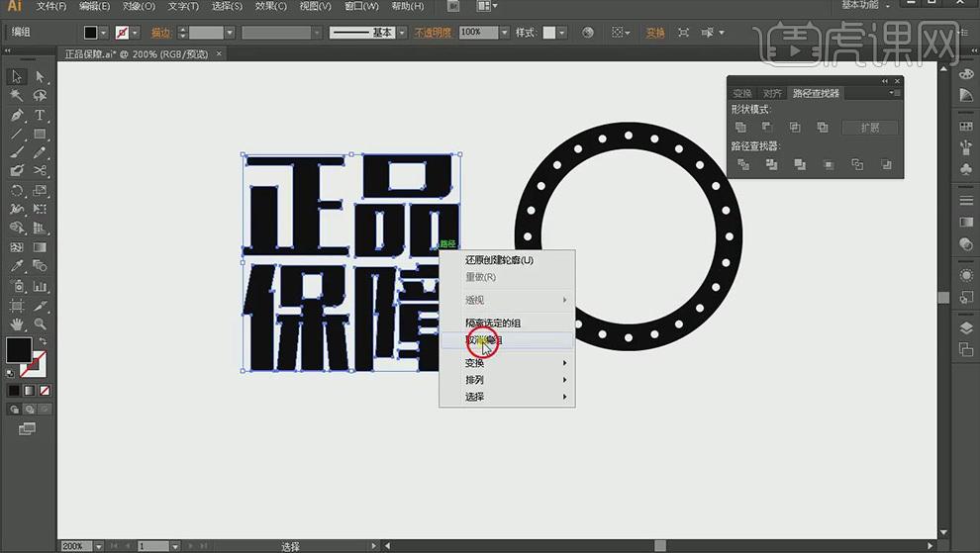Swap fill and stroke arrows
This screenshot has height=553, width=980.
[x=43, y=341]
